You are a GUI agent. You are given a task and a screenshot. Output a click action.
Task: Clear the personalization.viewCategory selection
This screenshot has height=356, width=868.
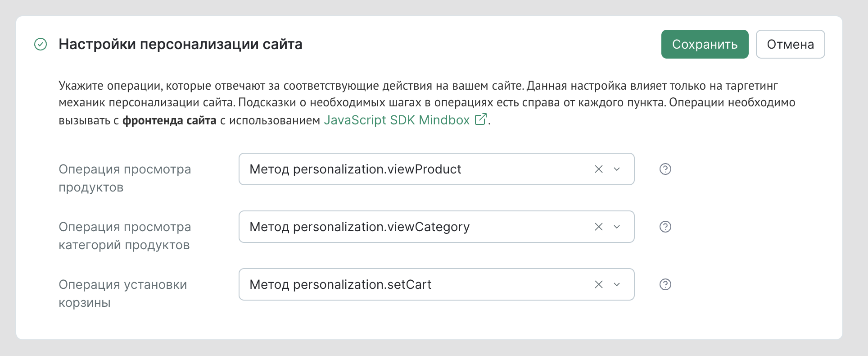[x=598, y=227]
